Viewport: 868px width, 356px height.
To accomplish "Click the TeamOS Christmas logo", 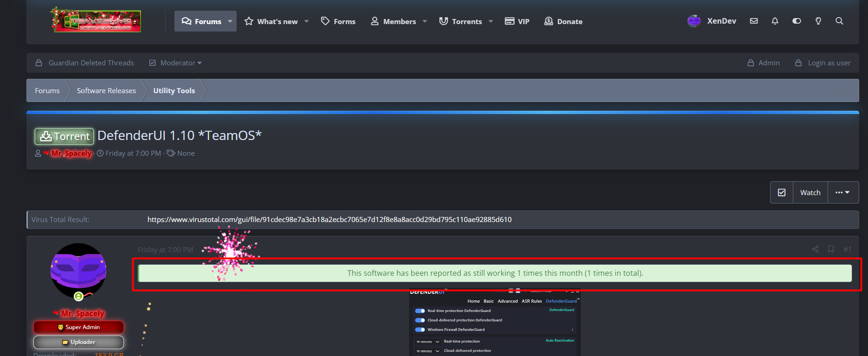I will point(96,20).
